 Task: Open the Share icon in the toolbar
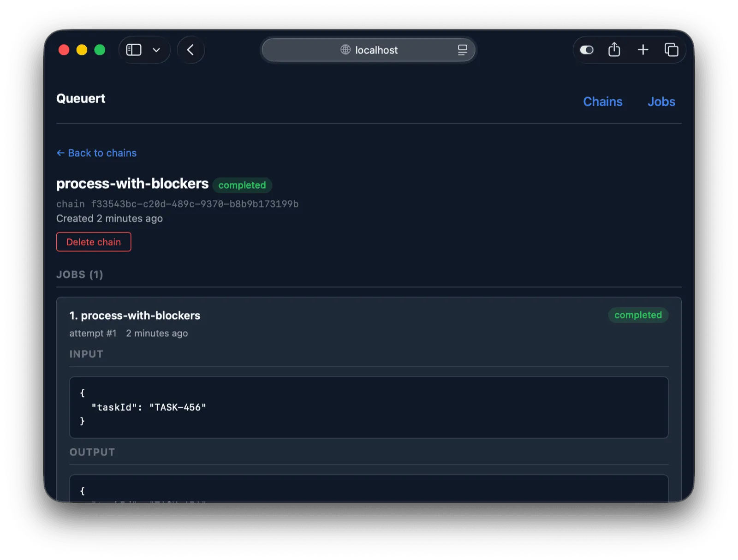pos(614,49)
